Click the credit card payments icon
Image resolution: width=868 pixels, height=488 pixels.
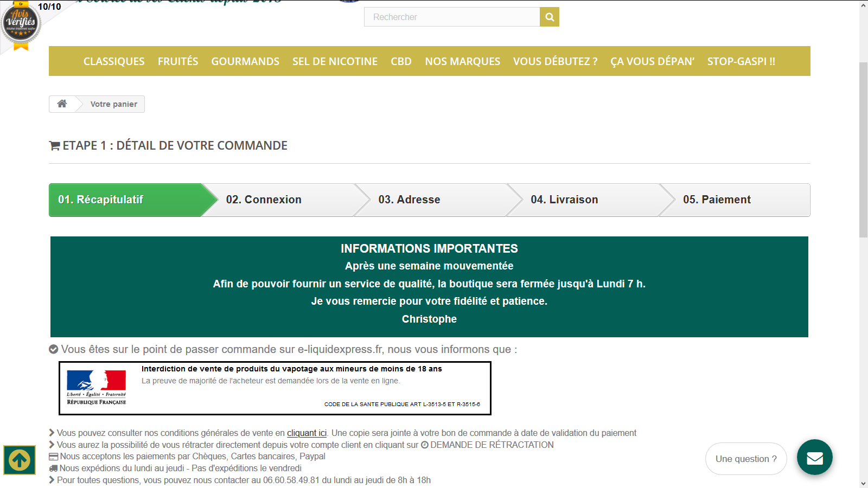[x=53, y=457]
